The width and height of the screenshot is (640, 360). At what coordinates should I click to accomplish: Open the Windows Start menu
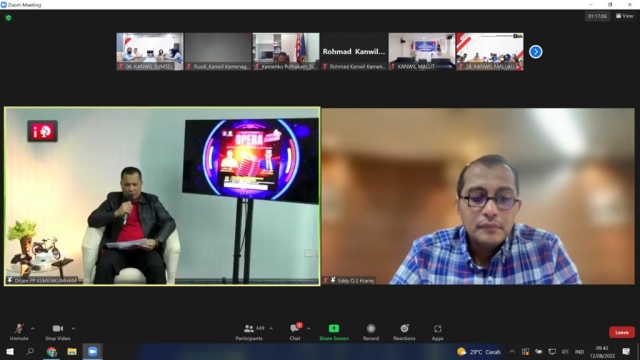click(10, 351)
